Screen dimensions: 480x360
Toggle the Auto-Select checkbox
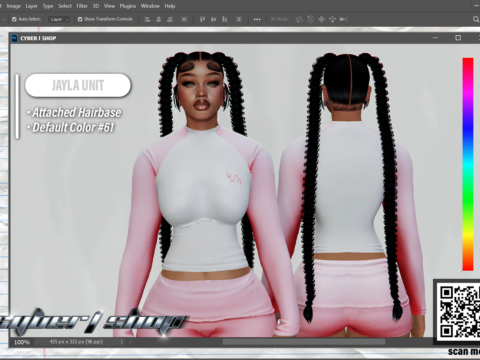pos(14,19)
